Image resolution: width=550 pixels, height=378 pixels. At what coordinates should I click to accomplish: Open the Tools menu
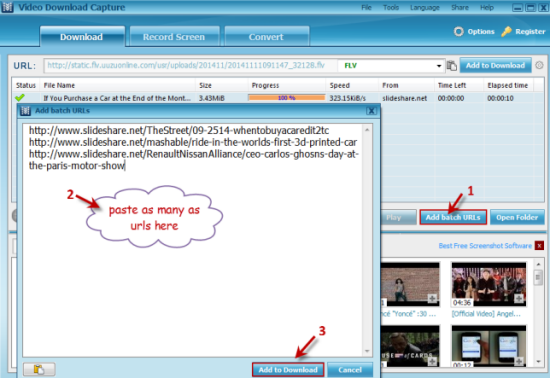point(391,7)
